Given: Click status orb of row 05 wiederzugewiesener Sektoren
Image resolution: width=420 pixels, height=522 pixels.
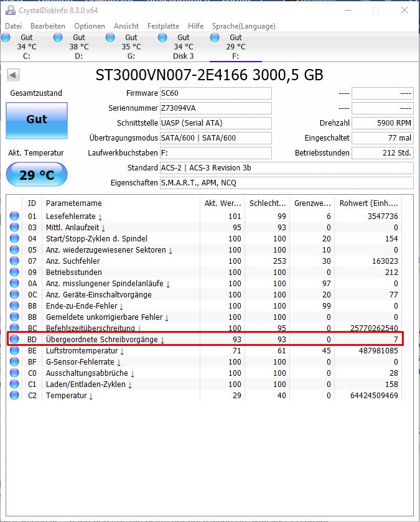Looking at the screenshot, I should [x=14, y=249].
